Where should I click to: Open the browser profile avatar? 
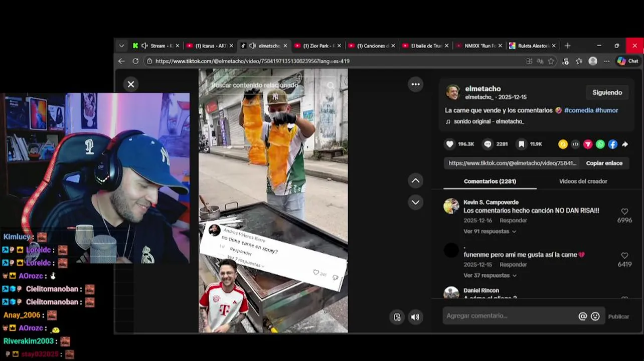click(593, 61)
